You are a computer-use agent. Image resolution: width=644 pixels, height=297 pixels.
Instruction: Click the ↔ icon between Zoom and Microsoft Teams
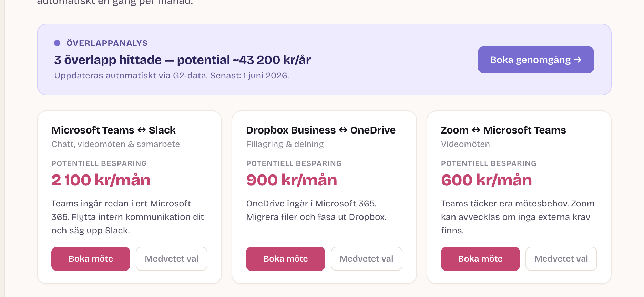coord(476,130)
